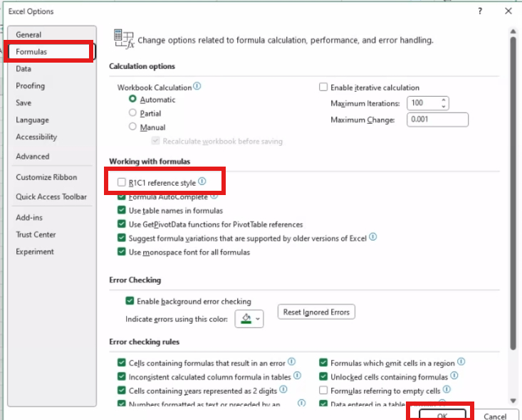Viewport: 522px width, 420px height.
Task: Open Quick Access Toolbar settings
Action: [x=51, y=196]
